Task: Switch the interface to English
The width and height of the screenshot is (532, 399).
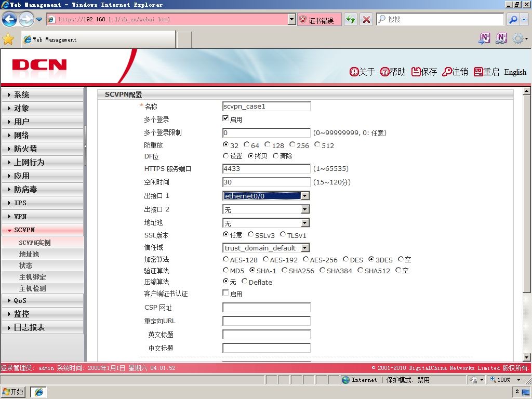Action: point(515,72)
